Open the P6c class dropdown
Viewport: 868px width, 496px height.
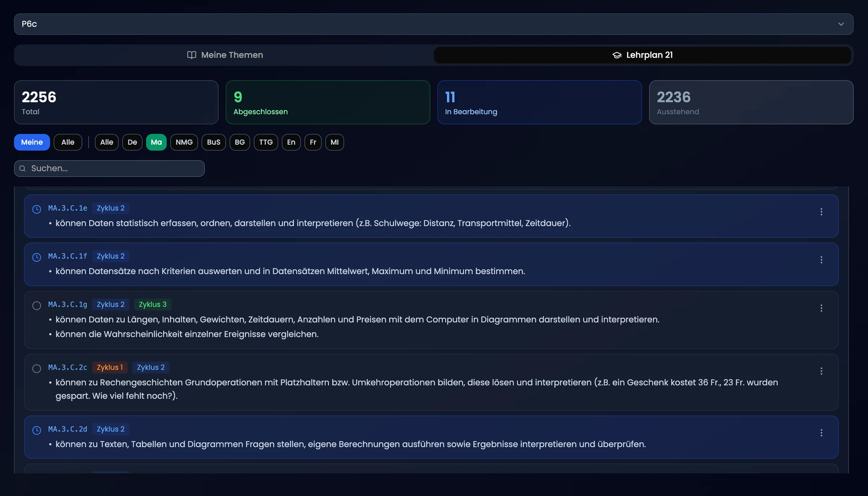tap(434, 24)
